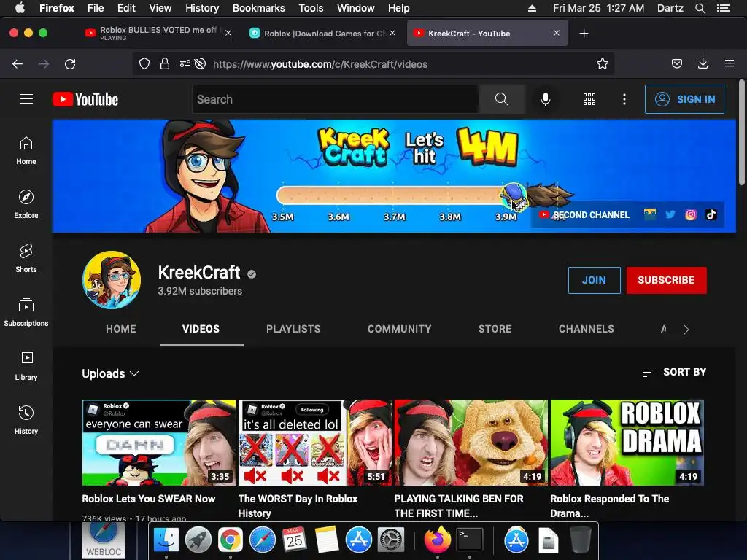This screenshot has height=560, width=747.
Task: Open the SORT BY menu
Action: (x=674, y=372)
